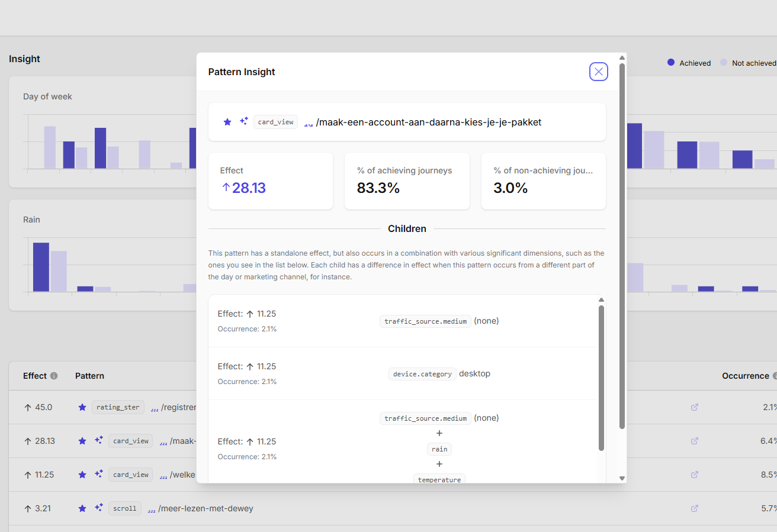The image size is (777, 532).
Task: Click info icon next to Effect column
Action: [54, 376]
